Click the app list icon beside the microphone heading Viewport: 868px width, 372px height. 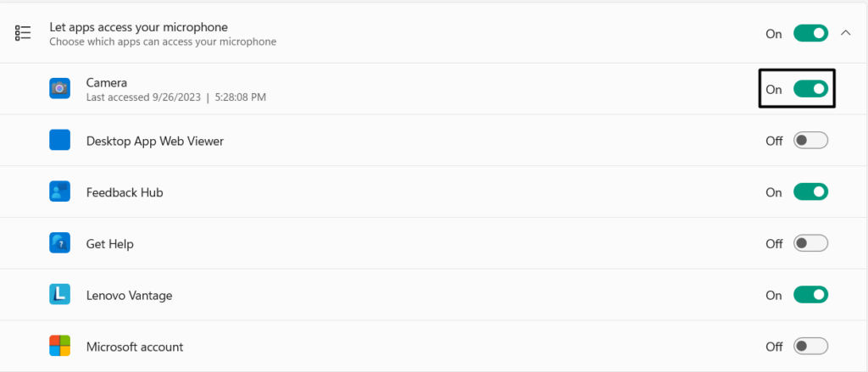(24, 34)
